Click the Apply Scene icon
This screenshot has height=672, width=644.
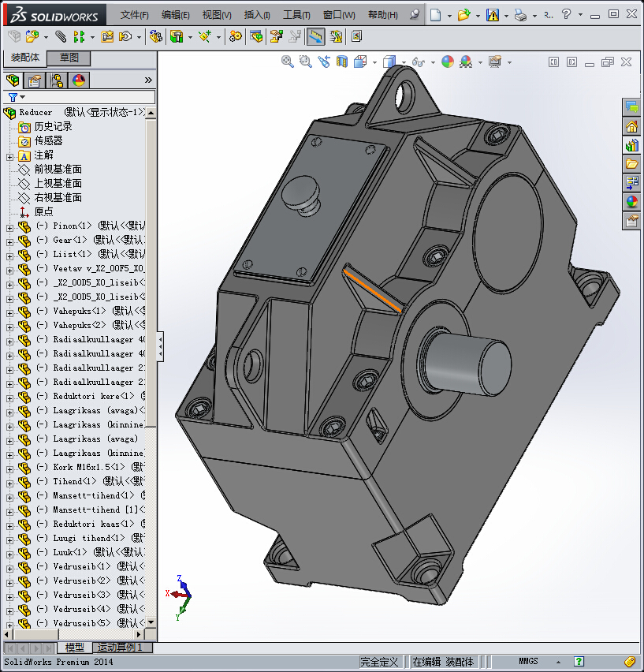[x=466, y=62]
